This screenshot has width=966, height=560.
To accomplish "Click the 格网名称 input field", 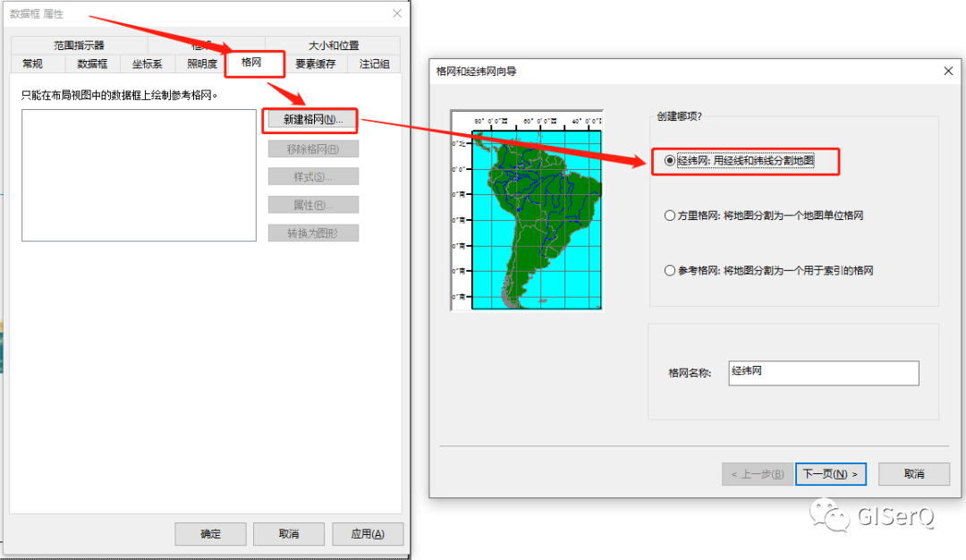I will (x=823, y=373).
